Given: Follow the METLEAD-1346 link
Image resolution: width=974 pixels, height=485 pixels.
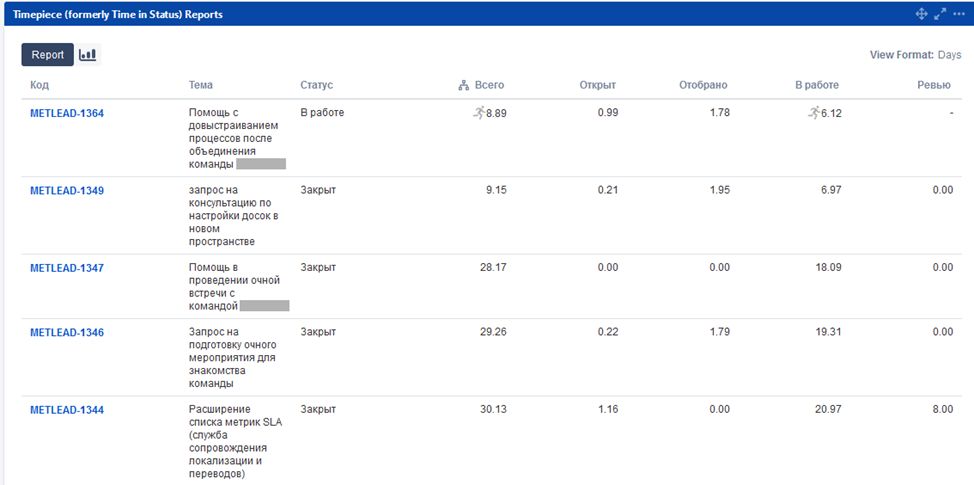Looking at the screenshot, I should tap(67, 332).
